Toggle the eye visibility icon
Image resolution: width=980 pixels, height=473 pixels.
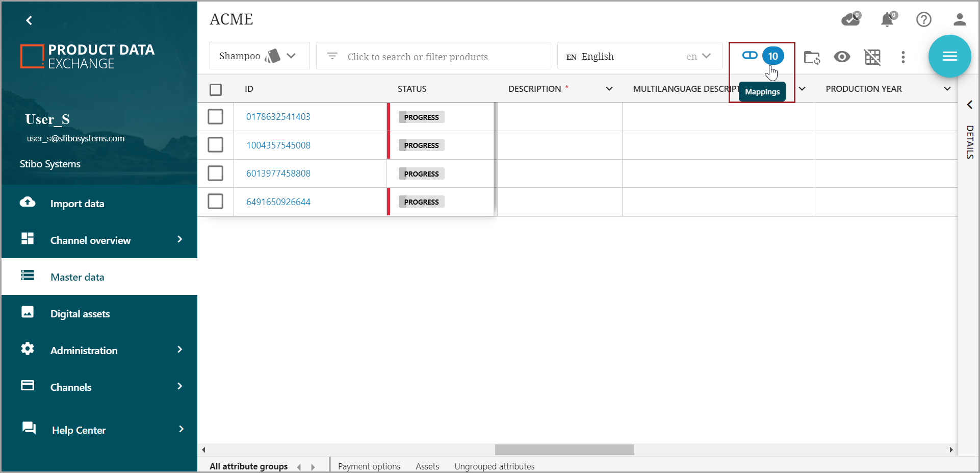(842, 57)
